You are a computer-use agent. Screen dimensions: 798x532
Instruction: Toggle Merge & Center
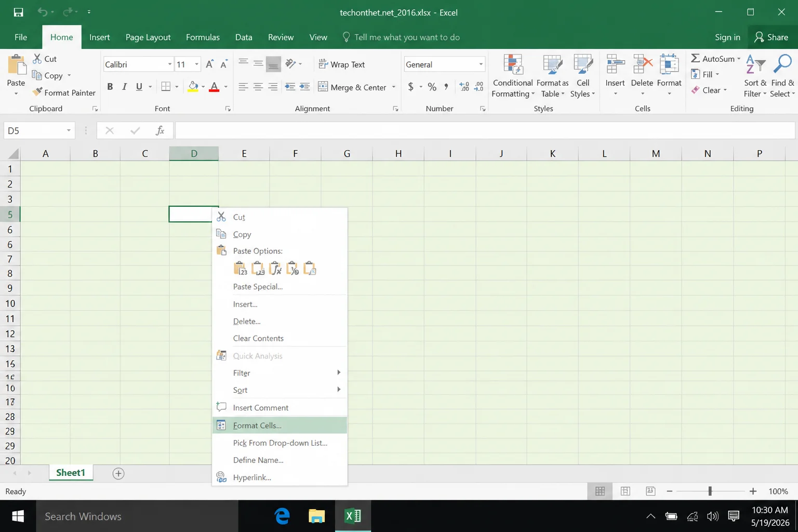(x=352, y=87)
